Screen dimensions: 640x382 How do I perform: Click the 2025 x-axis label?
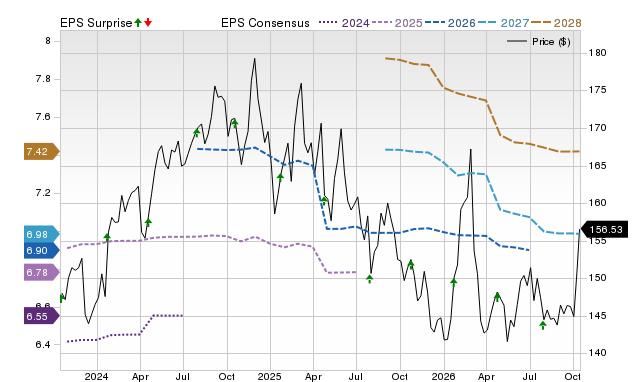click(x=269, y=376)
